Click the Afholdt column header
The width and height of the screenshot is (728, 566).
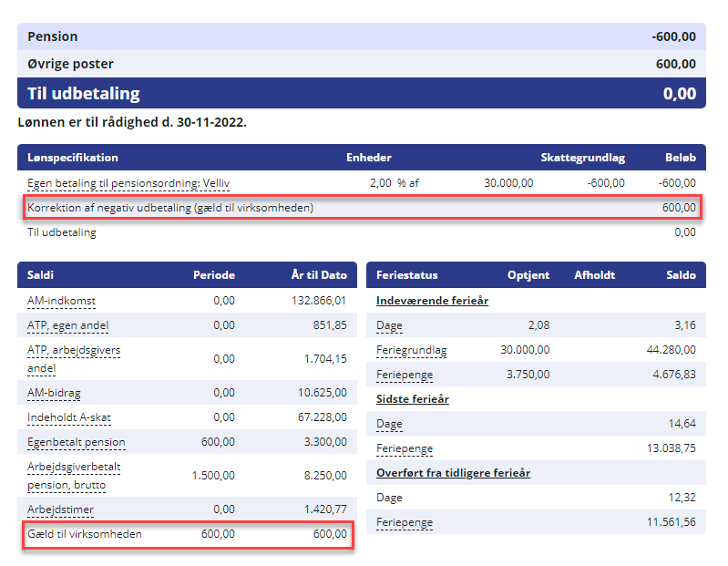coord(595,275)
